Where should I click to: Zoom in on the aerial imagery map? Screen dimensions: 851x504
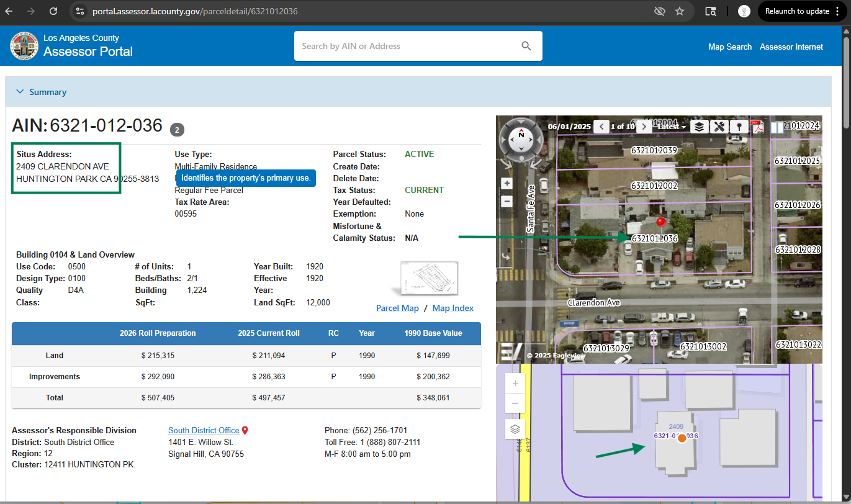pos(507,184)
